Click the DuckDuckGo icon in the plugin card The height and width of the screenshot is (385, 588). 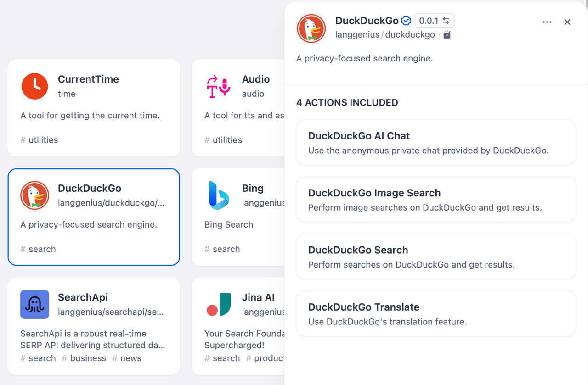coord(34,195)
